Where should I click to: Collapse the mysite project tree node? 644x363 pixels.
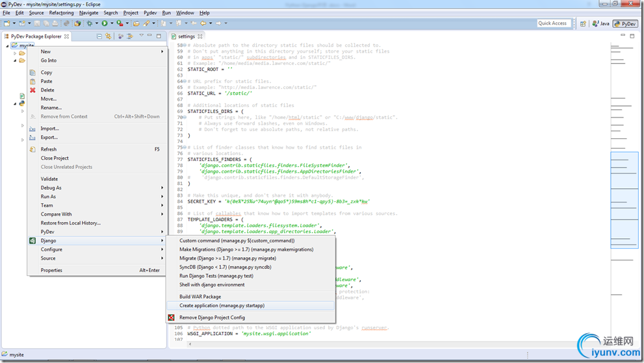(7, 45)
